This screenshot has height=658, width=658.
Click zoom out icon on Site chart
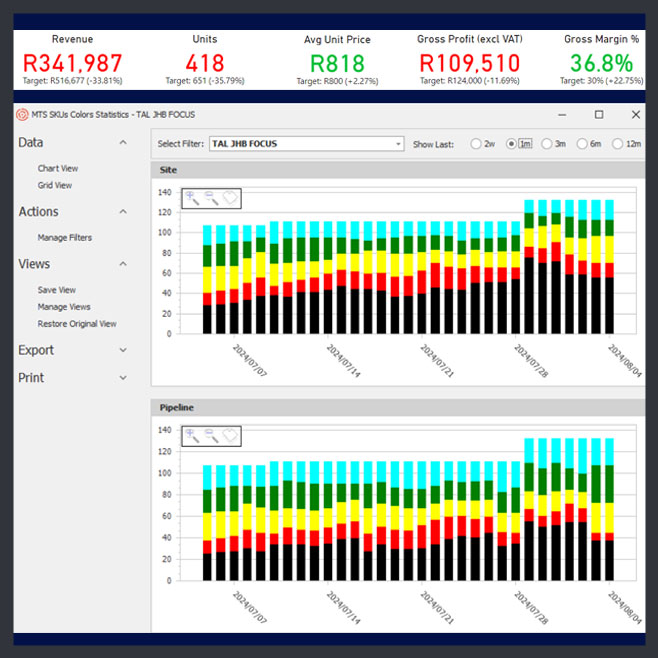(211, 198)
